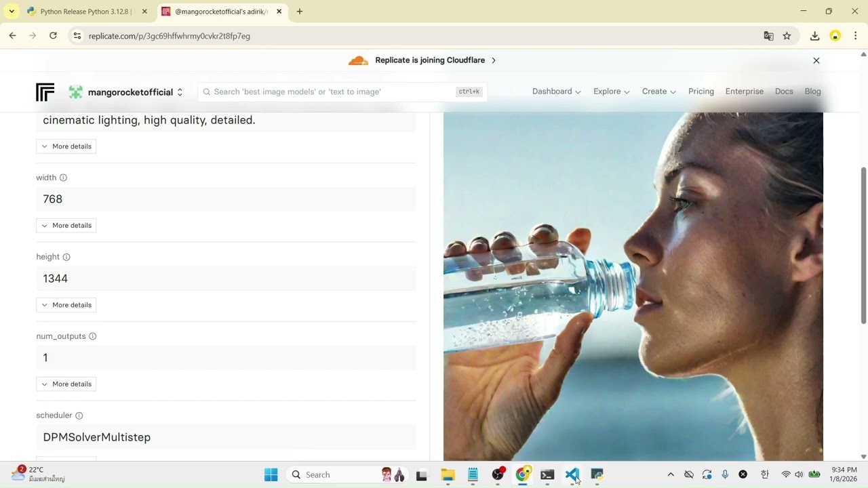Image resolution: width=868 pixels, height=488 pixels.
Task: Reload the current page
Action: click(x=53, y=36)
